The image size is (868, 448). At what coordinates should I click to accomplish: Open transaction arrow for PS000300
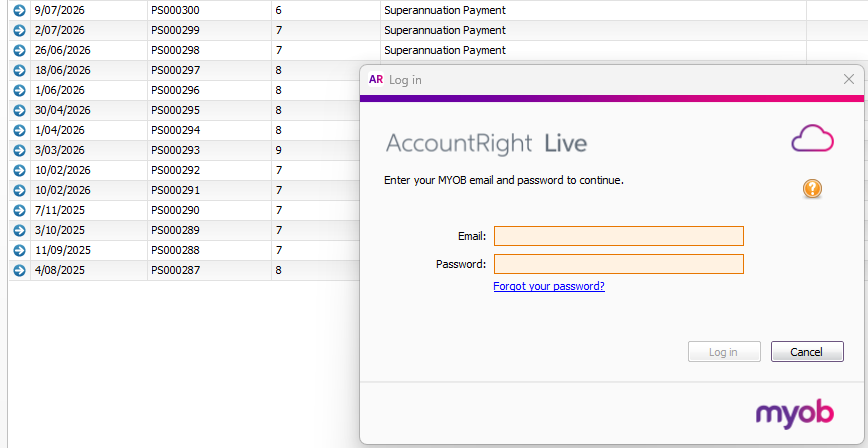[x=19, y=11]
